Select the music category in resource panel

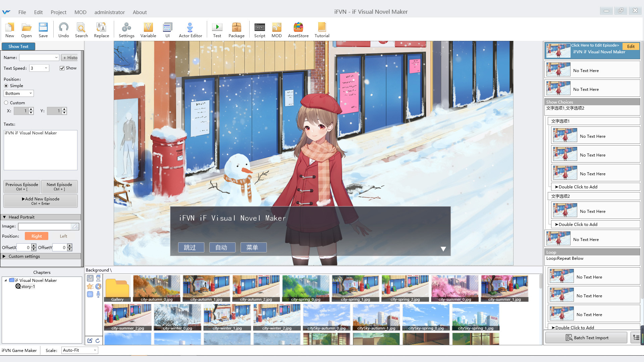pyautogui.click(x=98, y=286)
